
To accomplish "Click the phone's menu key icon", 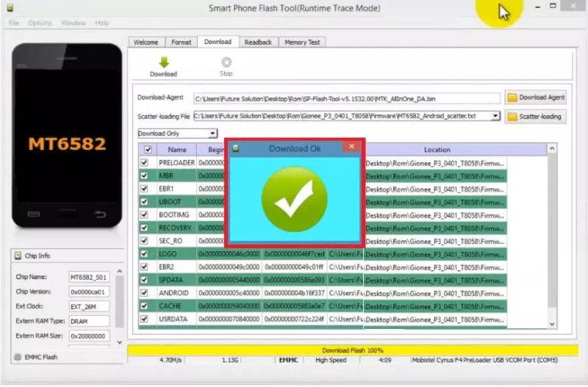I will coord(34,214).
